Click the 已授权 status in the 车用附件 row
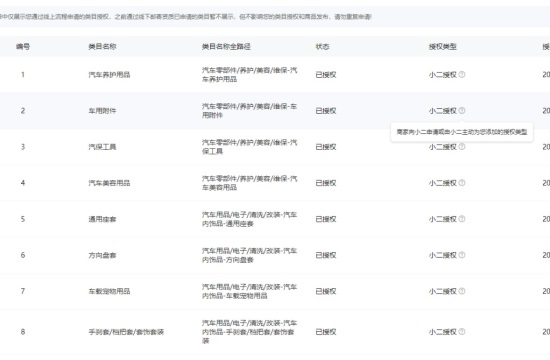 point(326,111)
